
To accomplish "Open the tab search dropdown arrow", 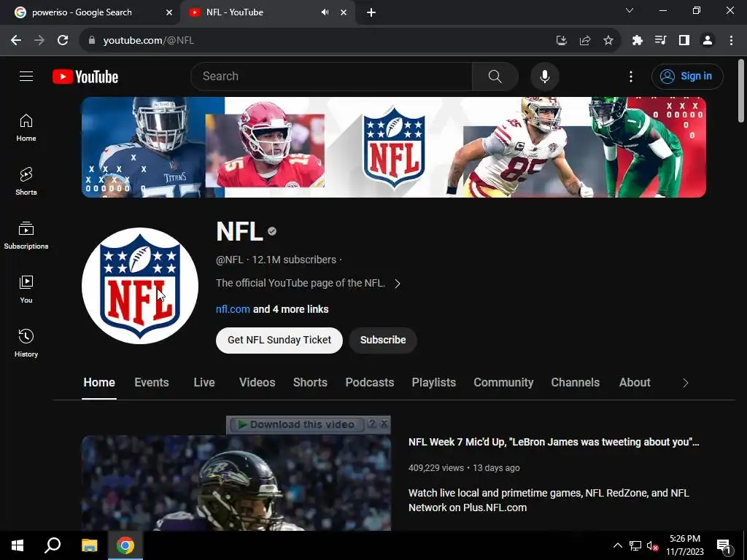I will 630,10.
